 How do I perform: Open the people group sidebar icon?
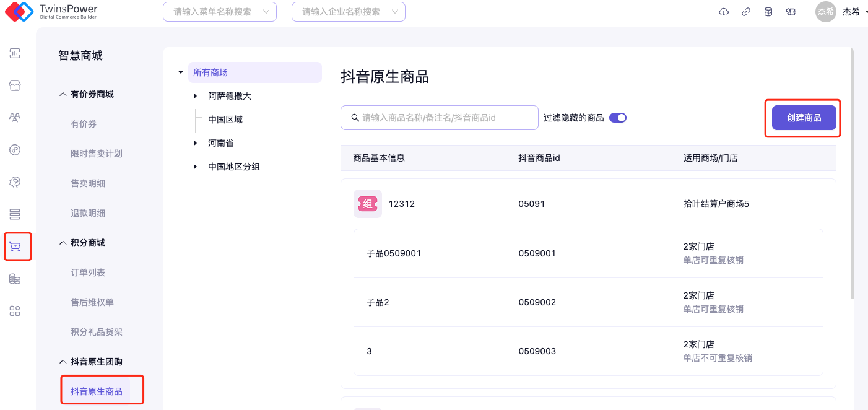point(15,118)
